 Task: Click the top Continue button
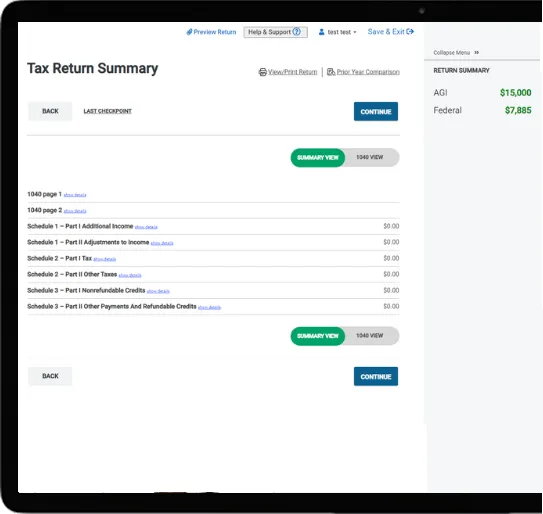376,112
